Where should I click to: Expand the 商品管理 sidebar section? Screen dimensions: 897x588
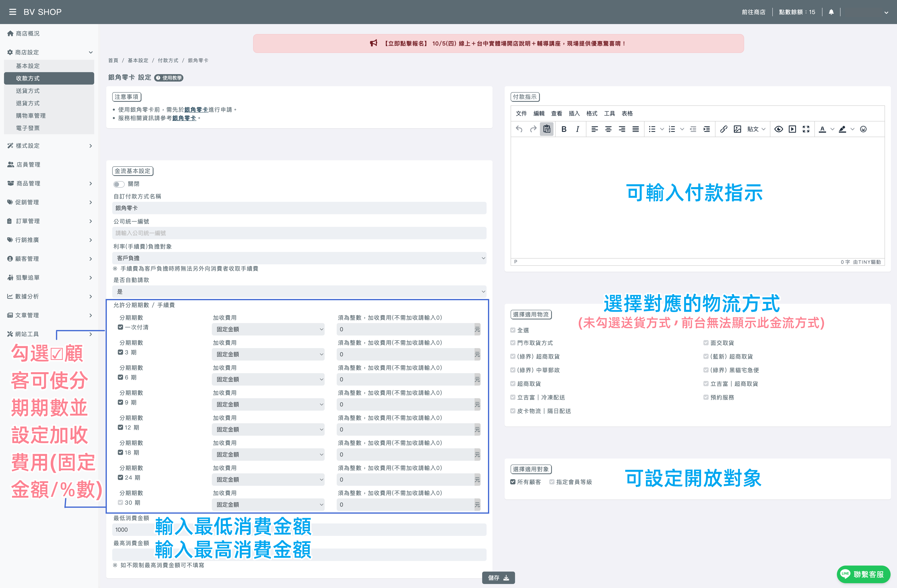pyautogui.click(x=49, y=184)
